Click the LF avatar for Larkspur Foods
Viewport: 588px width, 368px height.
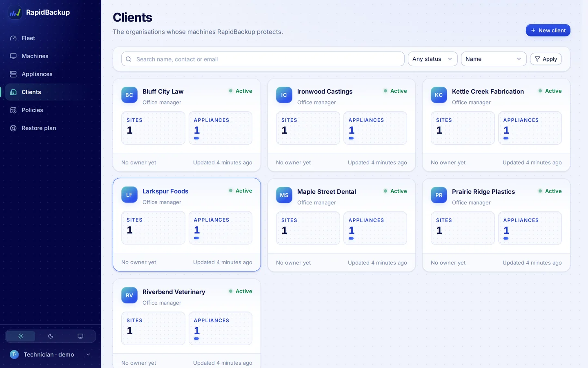click(x=129, y=195)
